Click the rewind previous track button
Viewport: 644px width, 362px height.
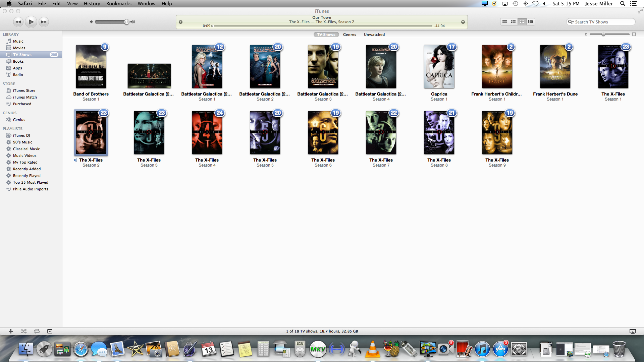point(18,22)
